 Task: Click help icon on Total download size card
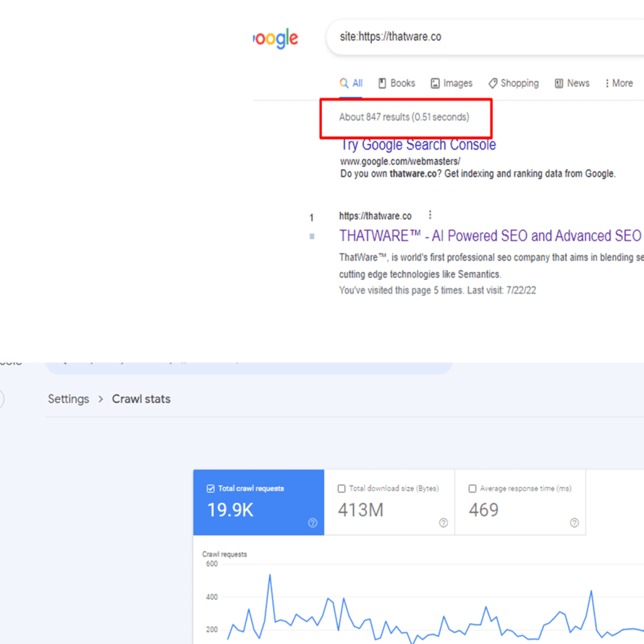(x=443, y=523)
